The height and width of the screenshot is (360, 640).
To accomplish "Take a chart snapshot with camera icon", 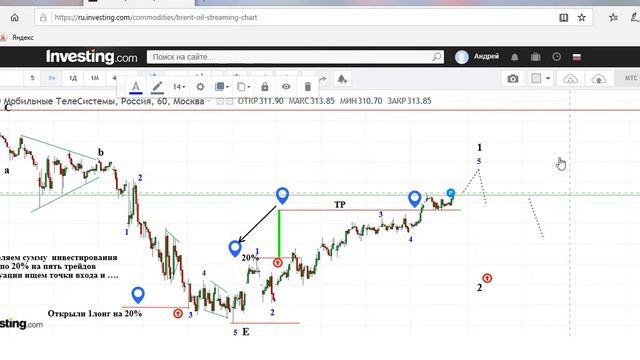I will click(513, 79).
